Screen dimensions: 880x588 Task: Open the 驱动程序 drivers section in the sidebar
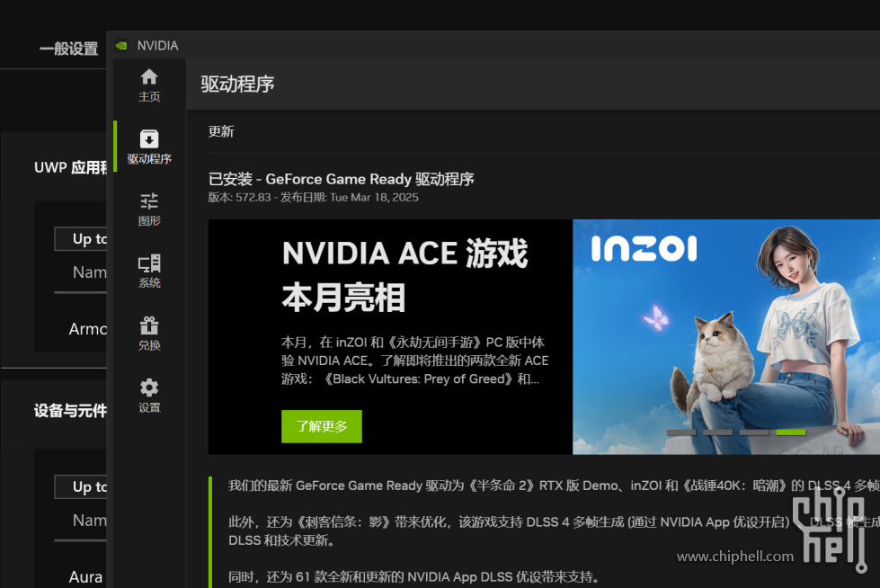(x=149, y=147)
